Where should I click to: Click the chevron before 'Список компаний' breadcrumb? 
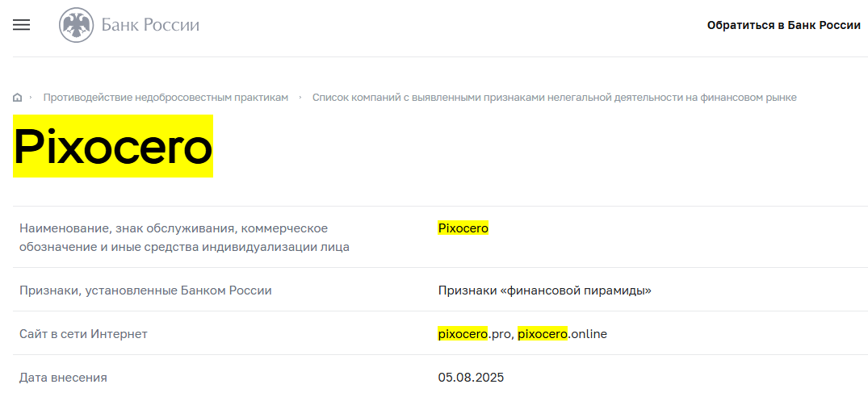300,98
